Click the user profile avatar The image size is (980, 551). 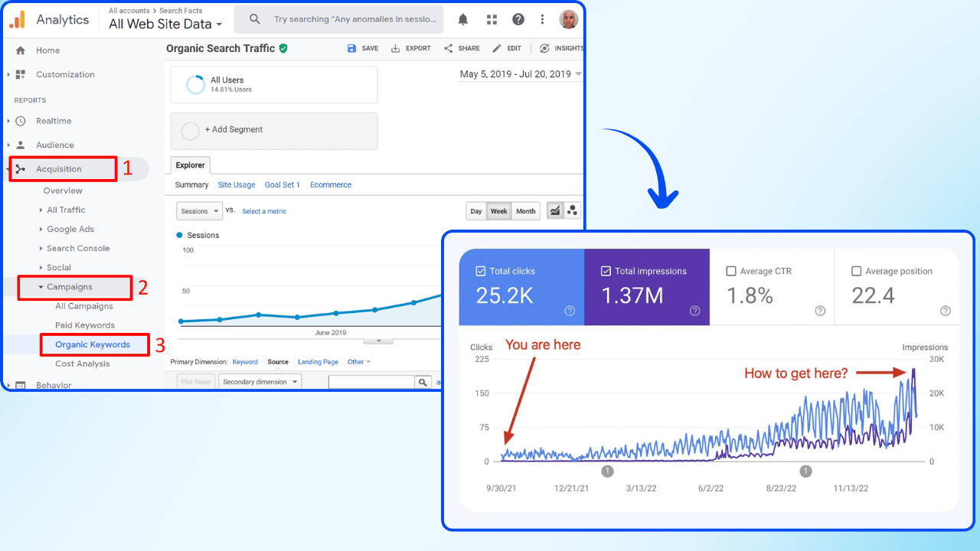tap(568, 19)
